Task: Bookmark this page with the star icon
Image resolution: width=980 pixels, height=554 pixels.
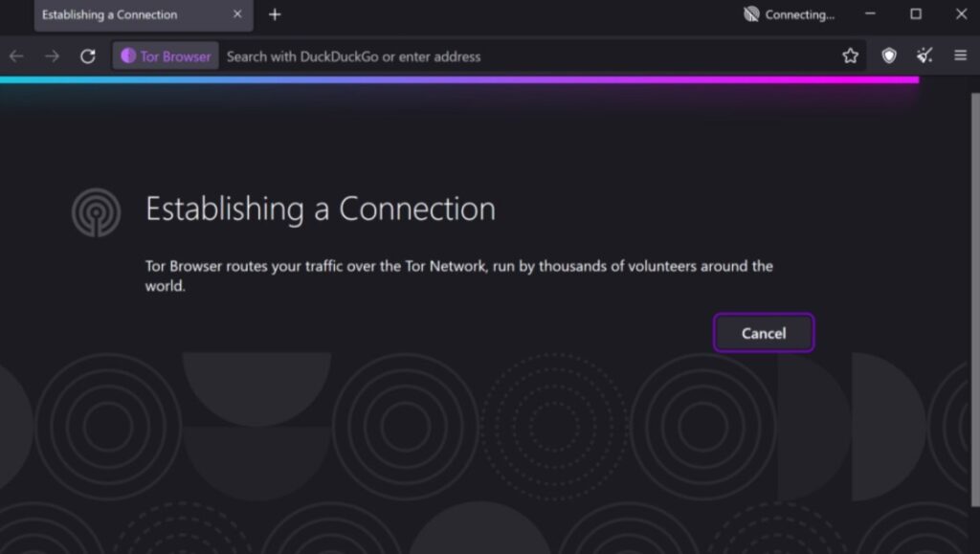Action: (x=850, y=56)
